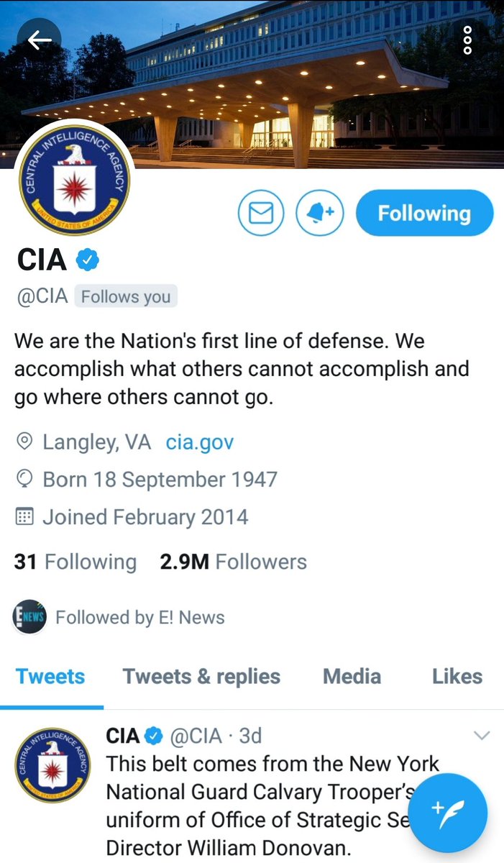
Task: Turn on notifications with bell icon
Action: [320, 214]
